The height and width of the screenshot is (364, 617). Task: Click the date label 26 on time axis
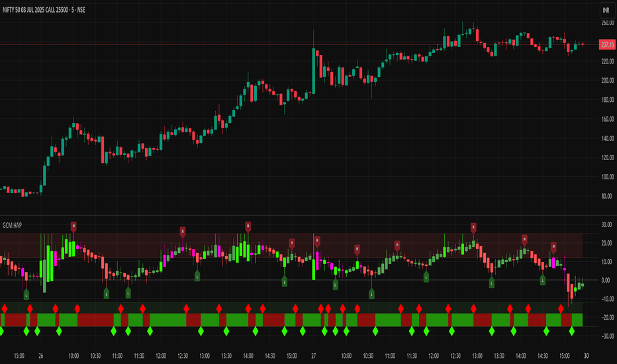(x=41, y=356)
